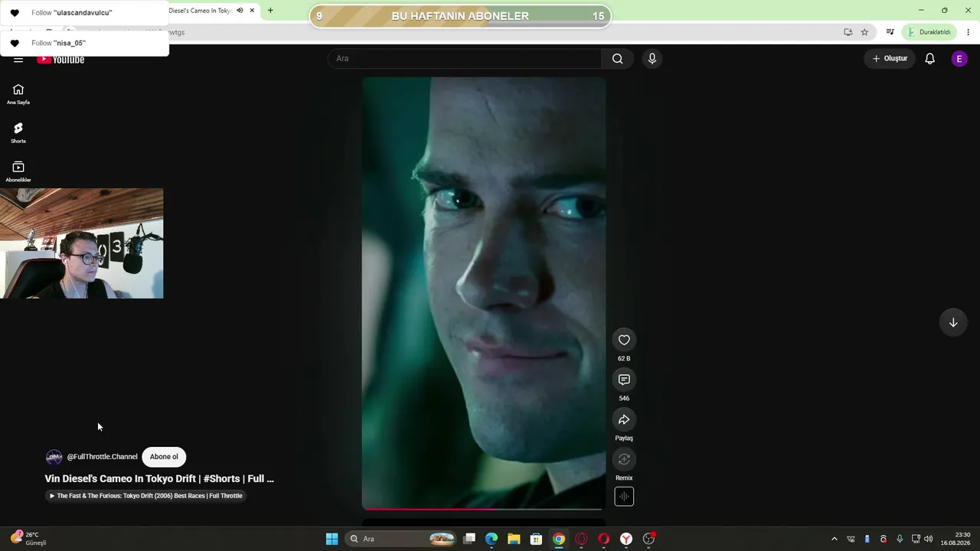Image resolution: width=980 pixels, height=551 pixels.
Task: Go to next short with down arrow
Action: (x=953, y=323)
